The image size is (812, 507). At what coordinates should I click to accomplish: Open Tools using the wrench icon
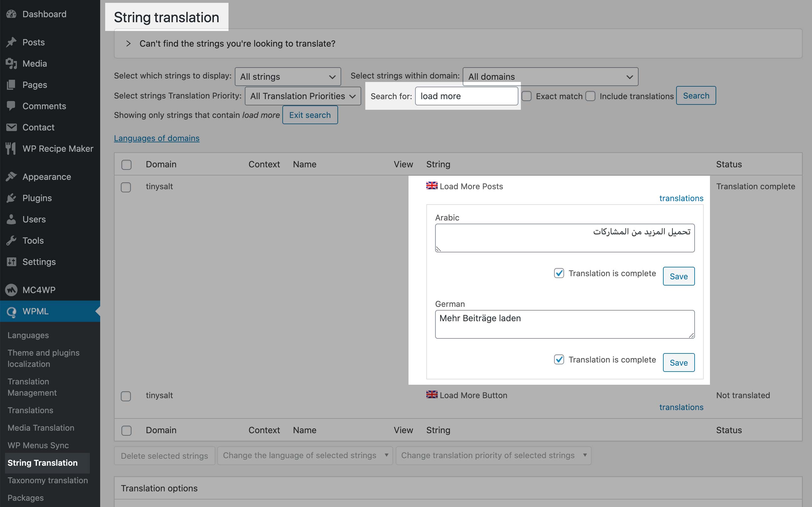pyautogui.click(x=11, y=241)
